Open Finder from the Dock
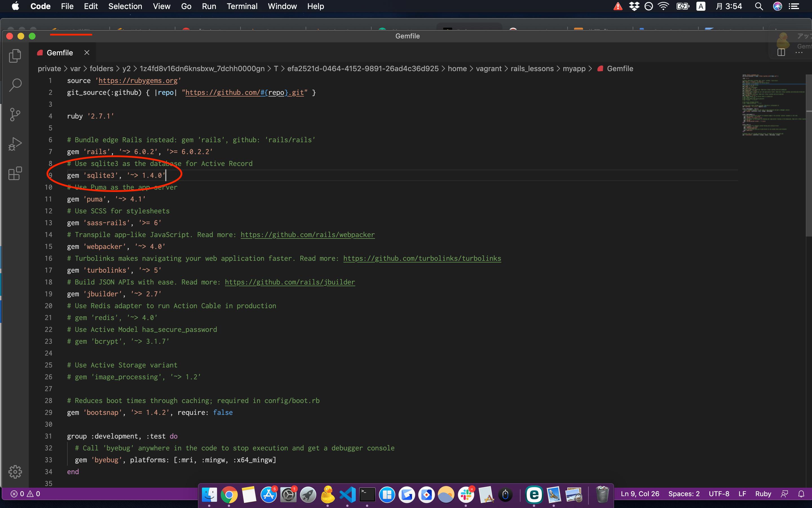812x508 pixels. (x=209, y=494)
